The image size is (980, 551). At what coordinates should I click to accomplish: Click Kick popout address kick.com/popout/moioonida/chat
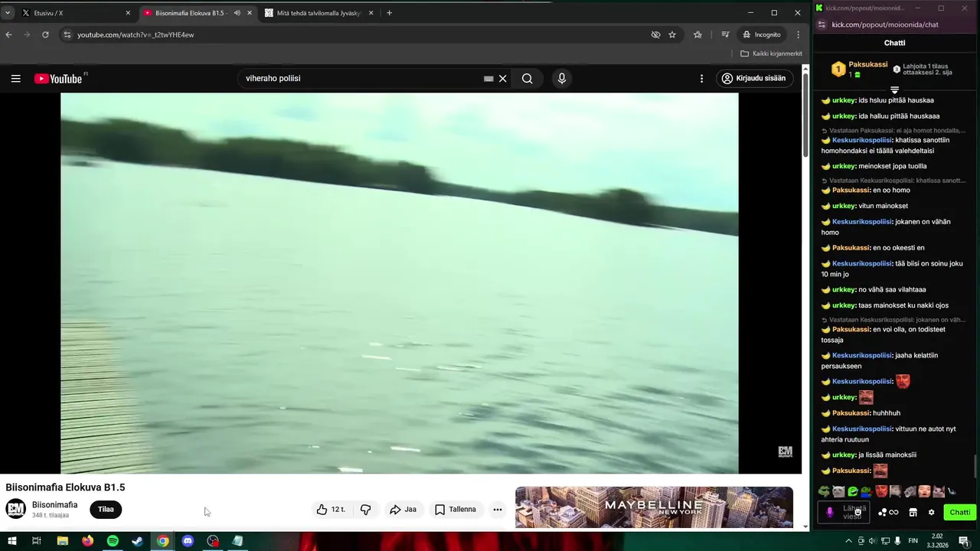884,24
